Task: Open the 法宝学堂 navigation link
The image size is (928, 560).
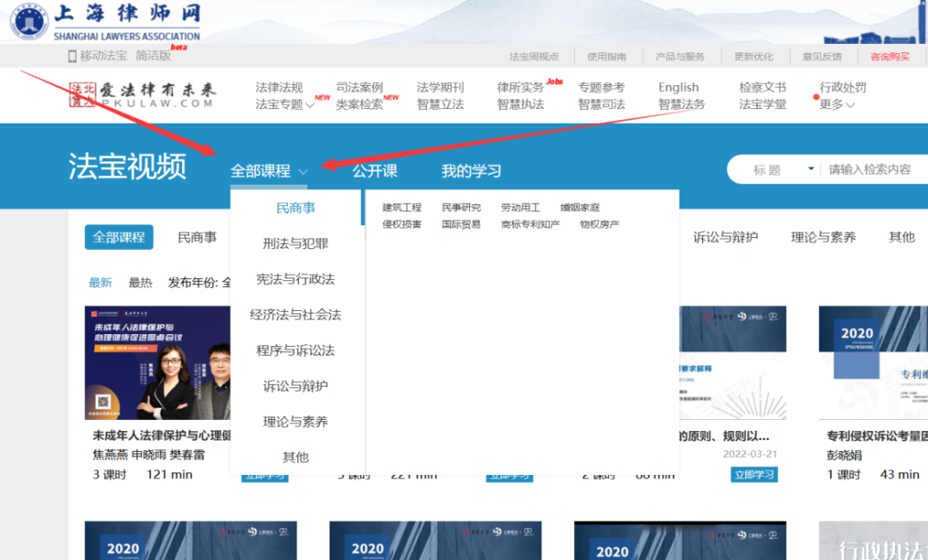Action: point(762,105)
